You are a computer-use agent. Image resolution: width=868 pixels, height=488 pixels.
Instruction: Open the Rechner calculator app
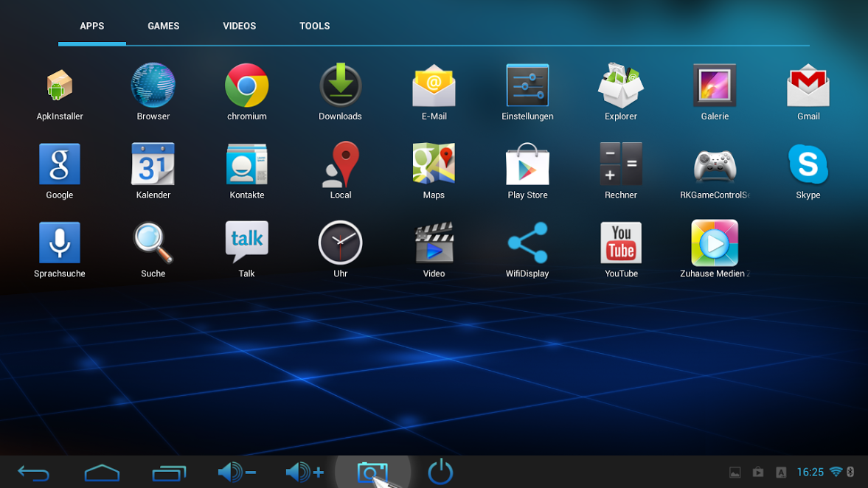tap(621, 165)
